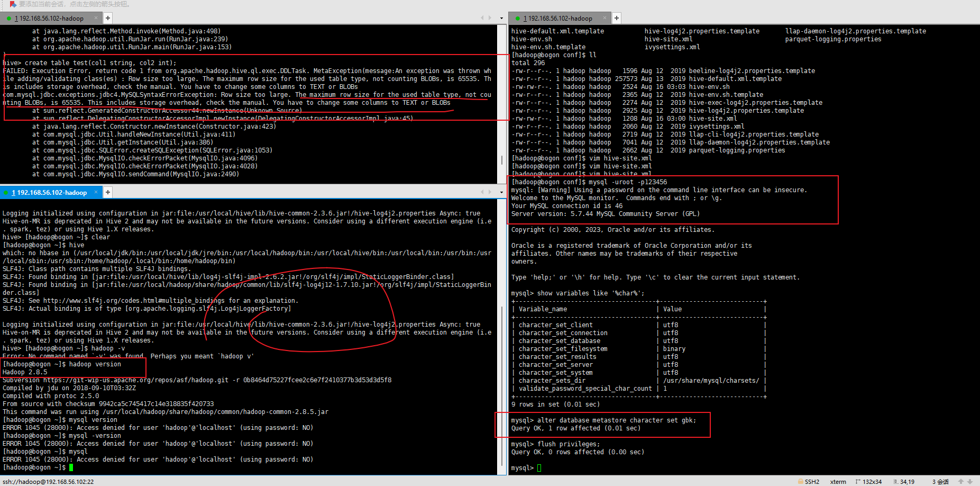980x486 pixels.
Task: Click the validate_password_special_char_count row
Action: click(x=638, y=389)
